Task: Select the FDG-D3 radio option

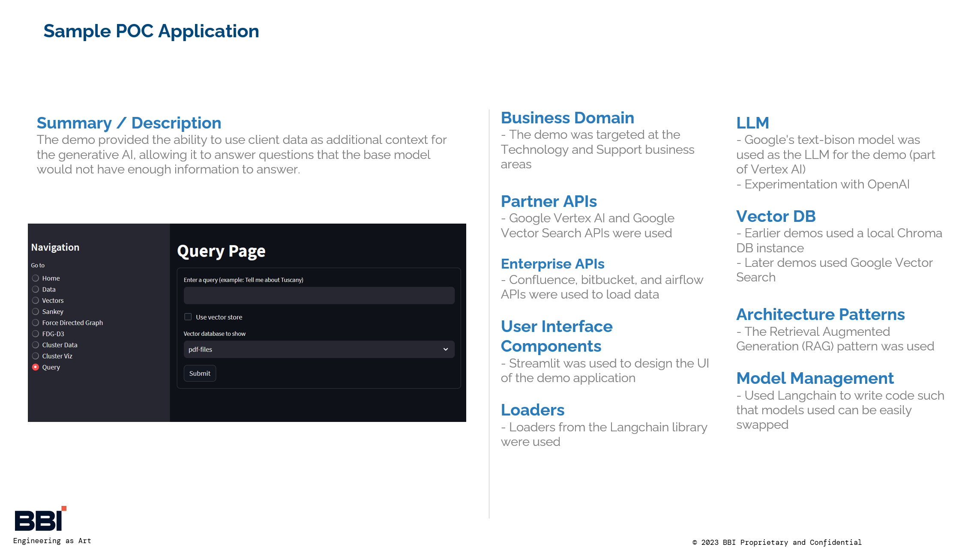Action: pos(36,334)
